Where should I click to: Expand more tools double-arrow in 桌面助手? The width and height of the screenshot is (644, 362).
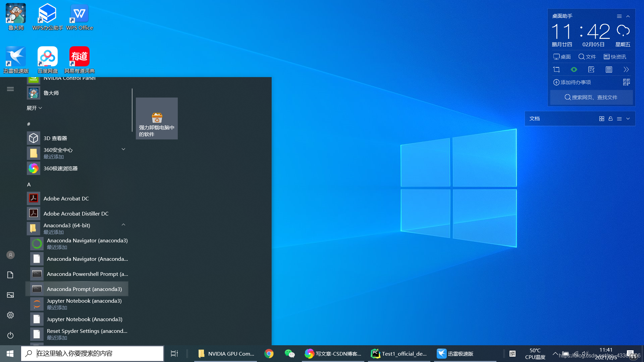(626, 69)
